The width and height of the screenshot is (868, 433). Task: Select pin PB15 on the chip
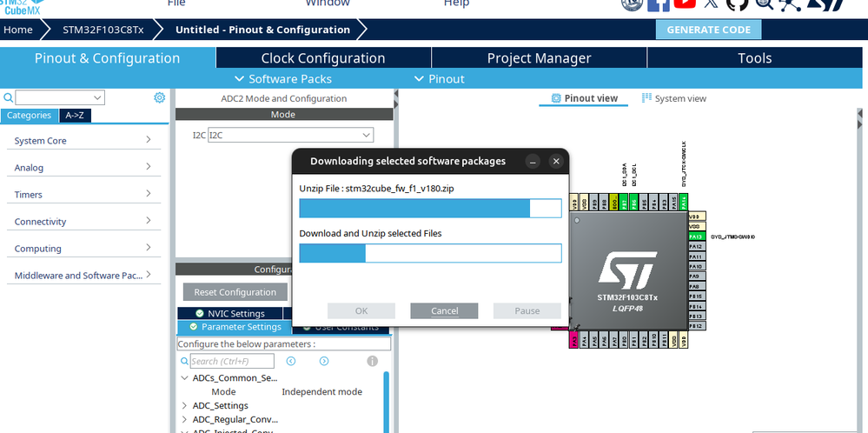(x=696, y=296)
